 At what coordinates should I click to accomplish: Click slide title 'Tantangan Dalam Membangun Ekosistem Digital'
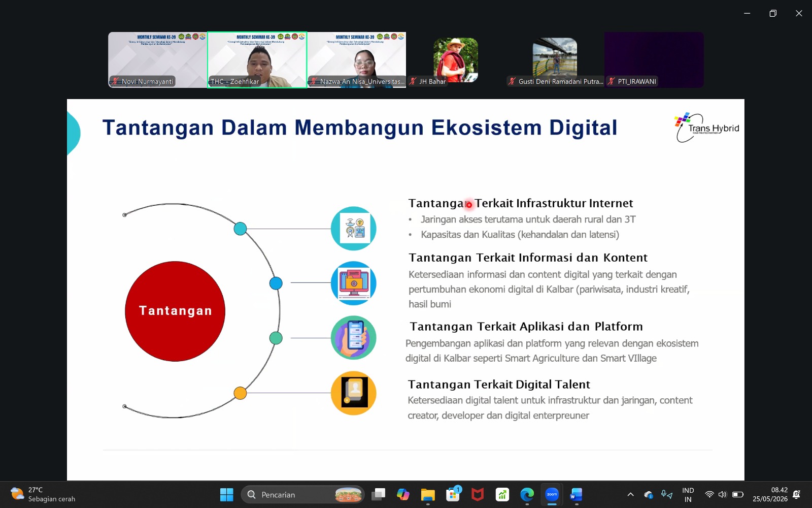coord(360,128)
